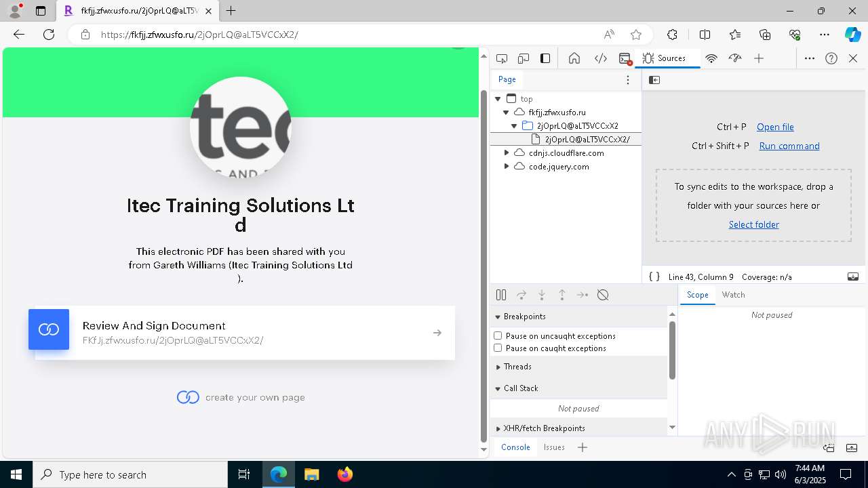868x488 pixels.
Task: Step into next function call
Action: (542, 295)
